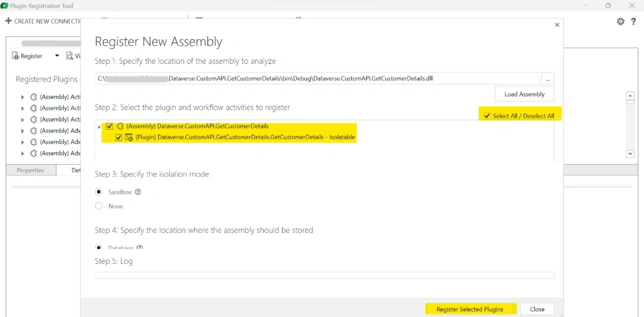This screenshot has height=317, width=644.
Task: Toggle Select All / Deselect All checkbox
Action: tap(487, 116)
